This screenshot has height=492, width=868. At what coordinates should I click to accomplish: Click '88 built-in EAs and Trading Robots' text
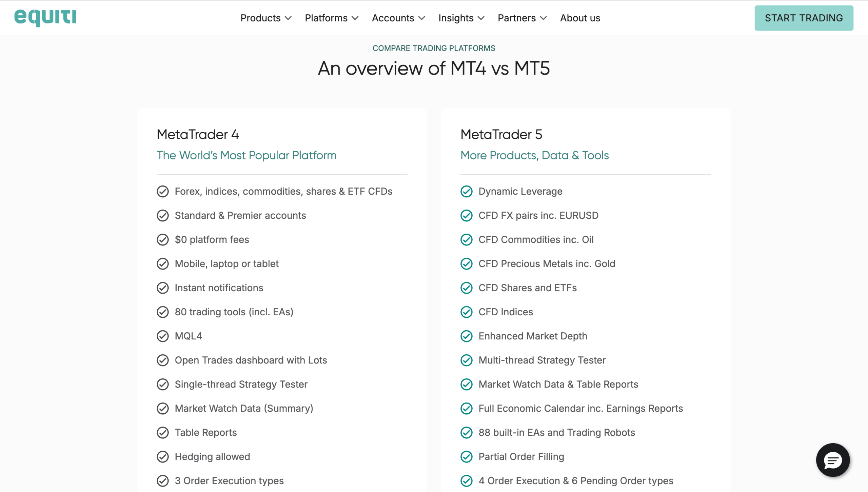(x=557, y=433)
